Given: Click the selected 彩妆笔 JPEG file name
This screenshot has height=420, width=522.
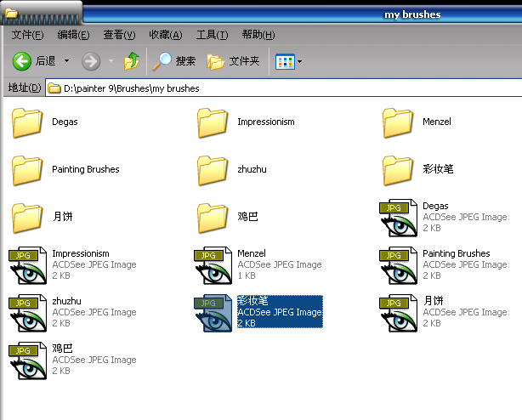Looking at the screenshot, I should point(252,301).
